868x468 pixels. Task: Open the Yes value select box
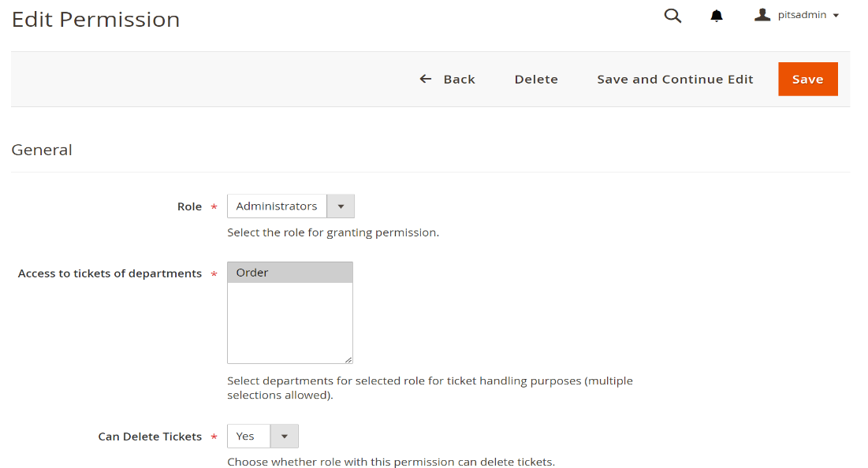click(248, 436)
